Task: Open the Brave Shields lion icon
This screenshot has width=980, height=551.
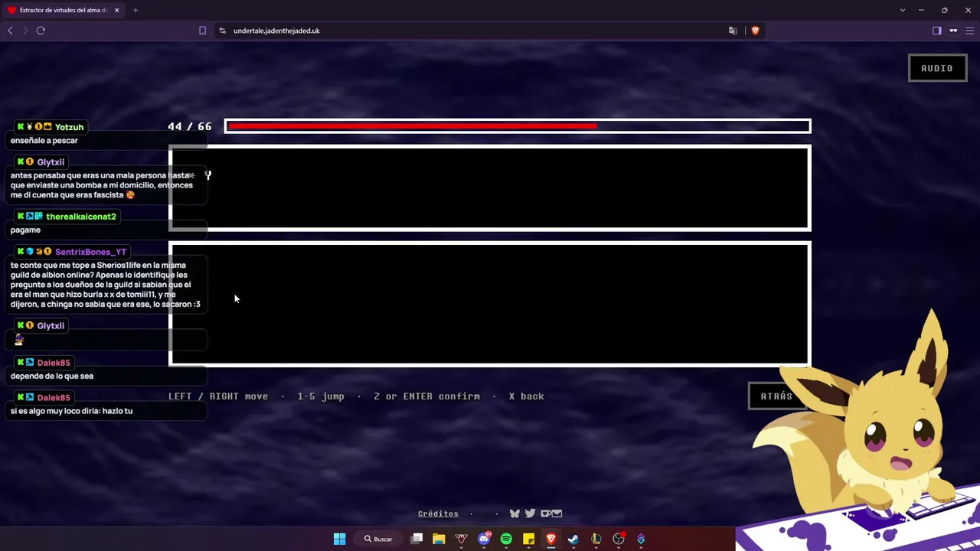Action: [755, 31]
